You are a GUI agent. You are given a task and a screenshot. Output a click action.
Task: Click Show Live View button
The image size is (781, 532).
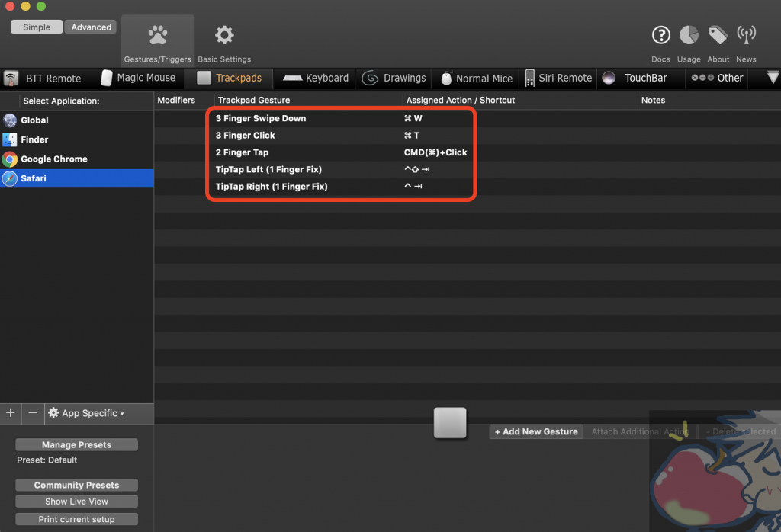(77, 502)
